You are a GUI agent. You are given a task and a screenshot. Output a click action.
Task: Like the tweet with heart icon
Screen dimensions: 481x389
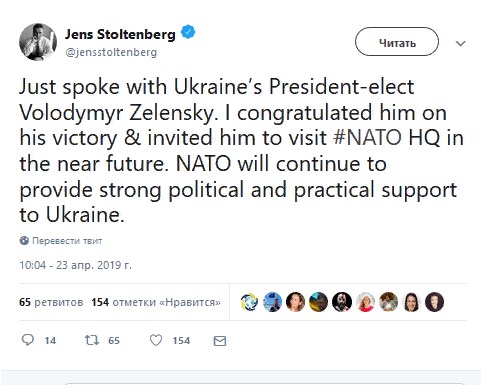point(156,340)
